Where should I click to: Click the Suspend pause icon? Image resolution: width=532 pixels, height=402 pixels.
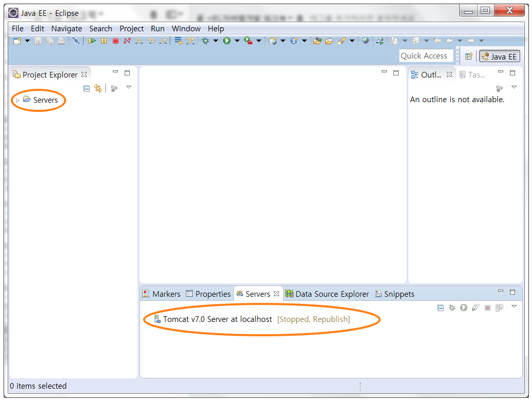104,41
